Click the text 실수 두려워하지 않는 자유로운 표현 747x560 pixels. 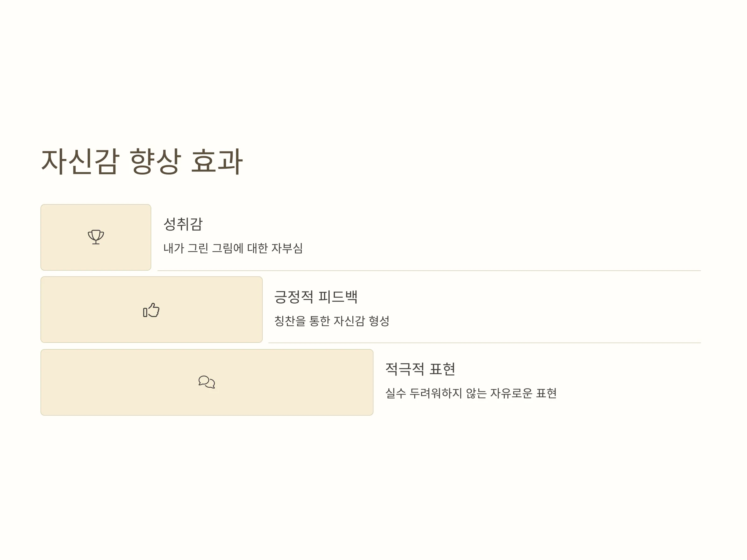point(471,393)
